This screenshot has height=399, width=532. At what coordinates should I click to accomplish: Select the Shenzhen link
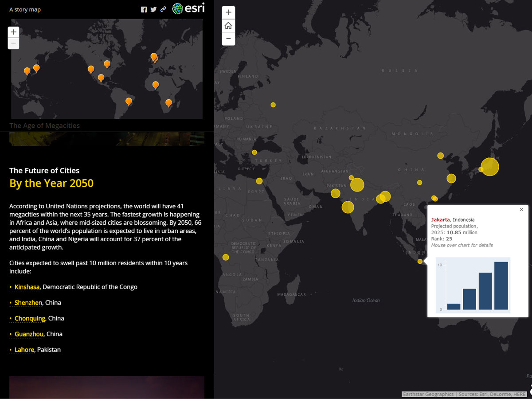28,302
